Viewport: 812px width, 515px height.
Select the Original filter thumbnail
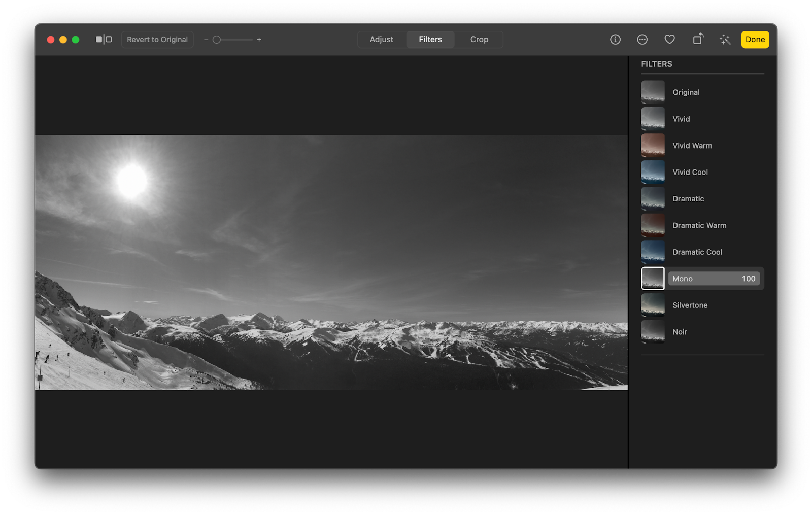pos(653,92)
